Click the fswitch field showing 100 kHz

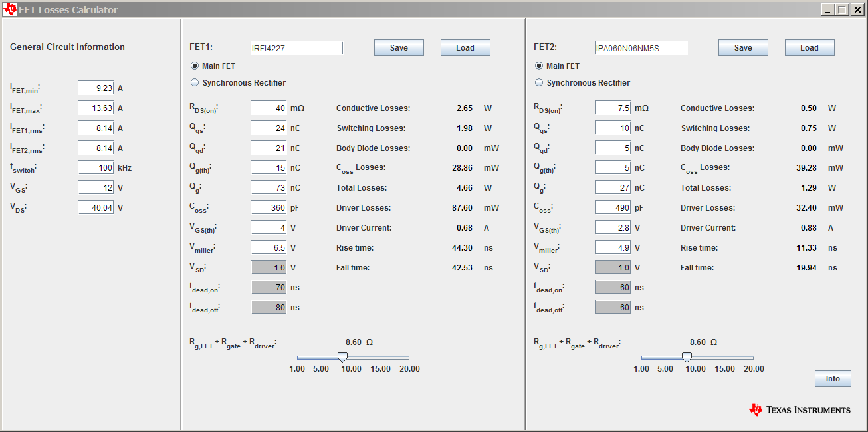96,167
